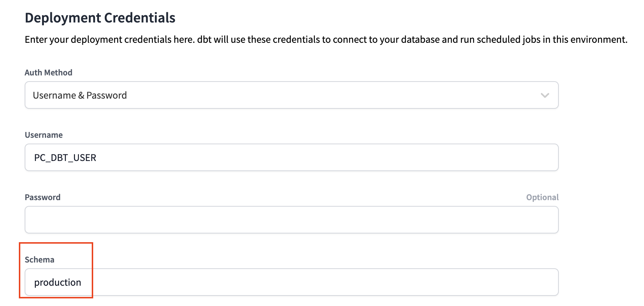Viewport: 644px width, 306px height.
Task: Click the Password label
Action: (x=43, y=197)
